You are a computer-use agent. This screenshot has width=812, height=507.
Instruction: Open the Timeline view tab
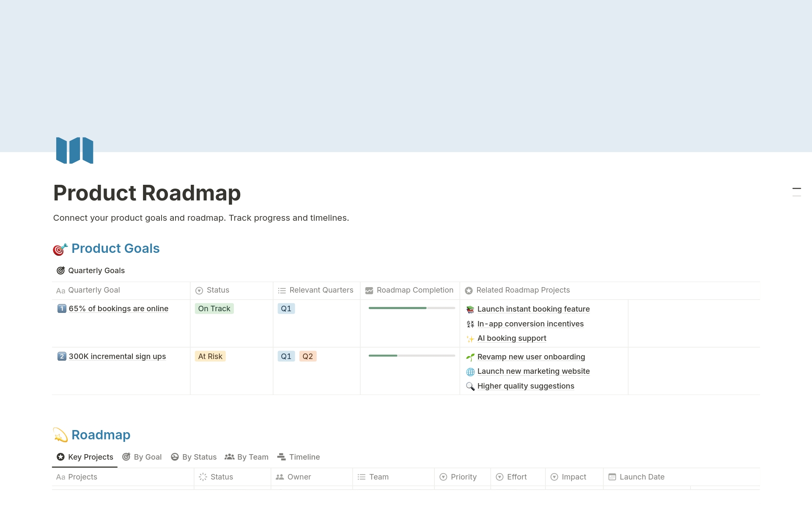click(299, 457)
